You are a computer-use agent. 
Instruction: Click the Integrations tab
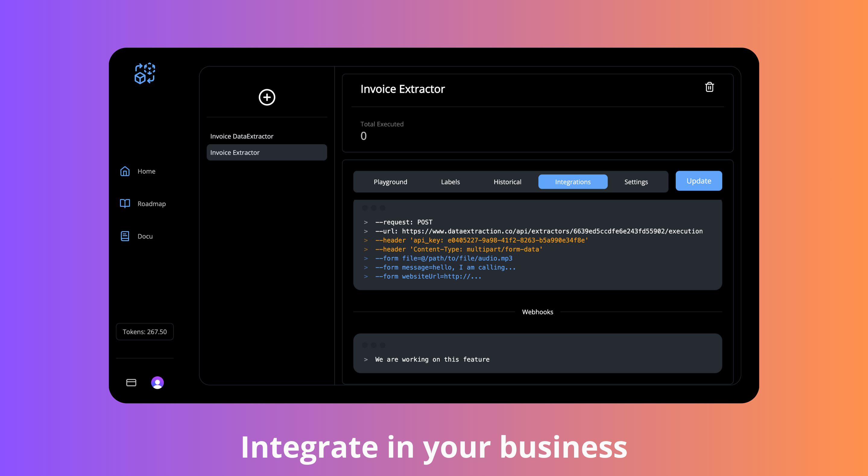pos(573,182)
